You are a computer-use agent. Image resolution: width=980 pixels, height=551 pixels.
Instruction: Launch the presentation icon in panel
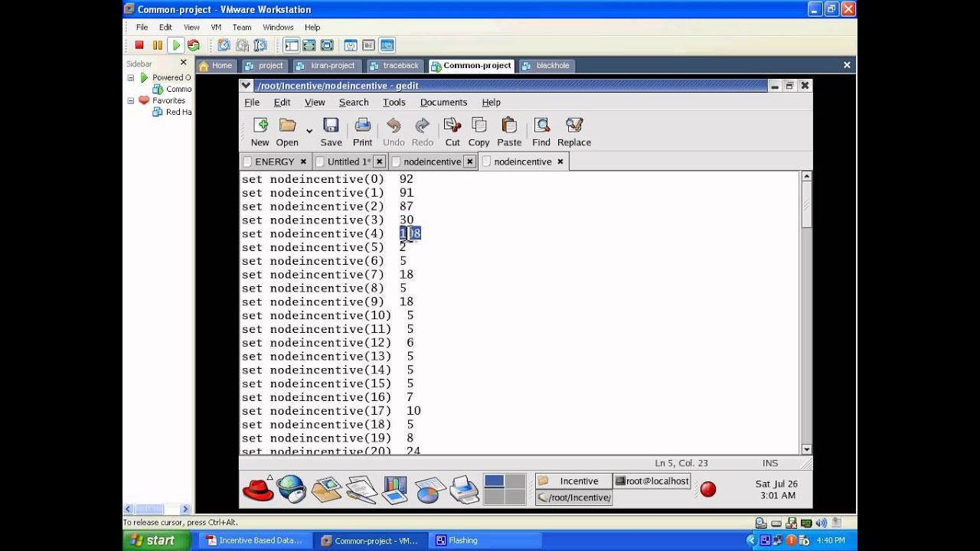coord(395,488)
